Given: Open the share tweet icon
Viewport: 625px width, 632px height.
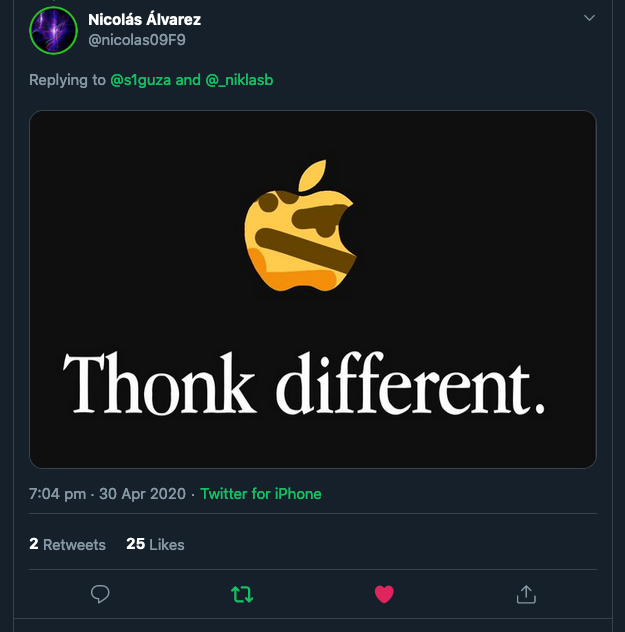Looking at the screenshot, I should click(x=526, y=594).
